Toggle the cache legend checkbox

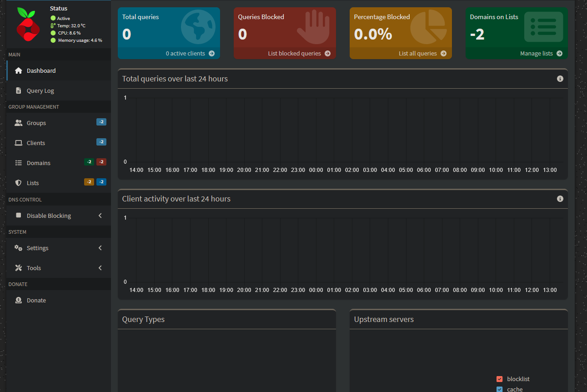(x=500, y=389)
